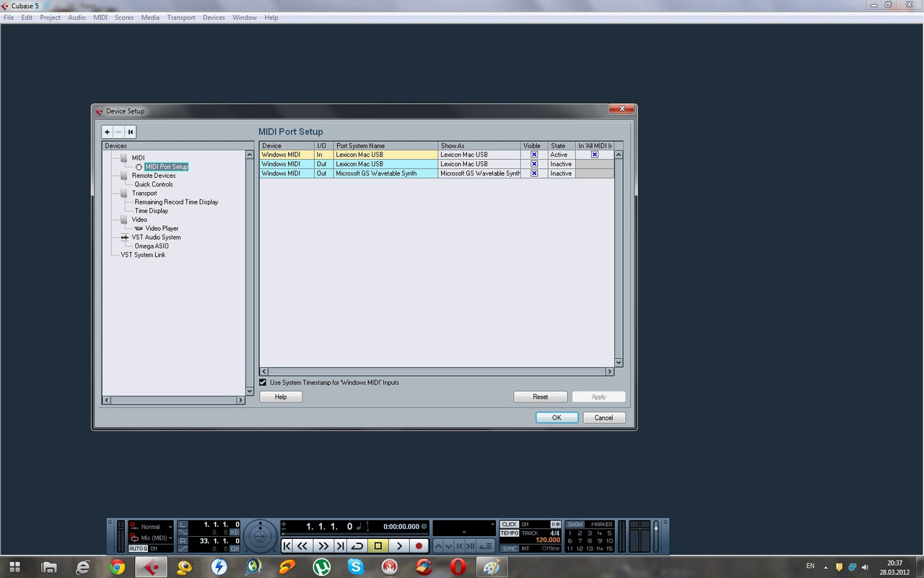The image size is (924, 578).
Task: Jump to marker 1 in transport
Action: (x=570, y=532)
